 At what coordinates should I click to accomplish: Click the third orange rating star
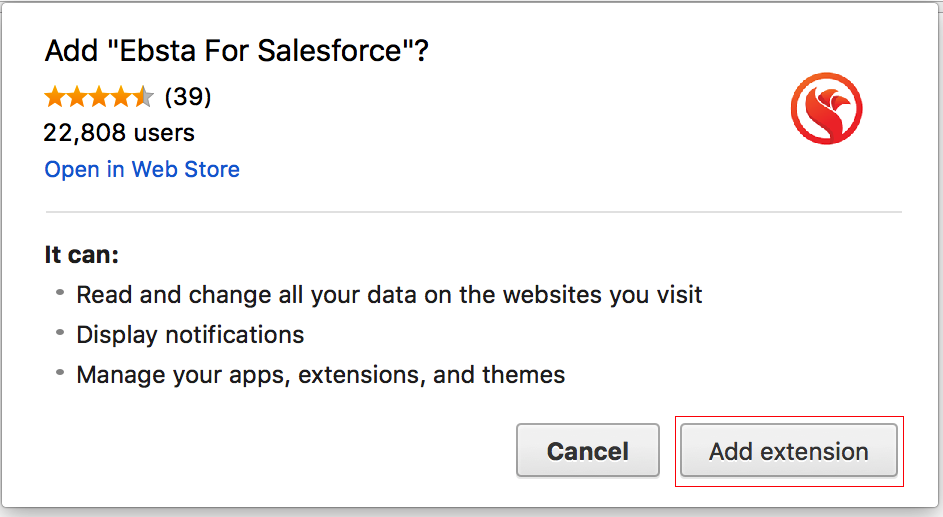[x=99, y=97]
